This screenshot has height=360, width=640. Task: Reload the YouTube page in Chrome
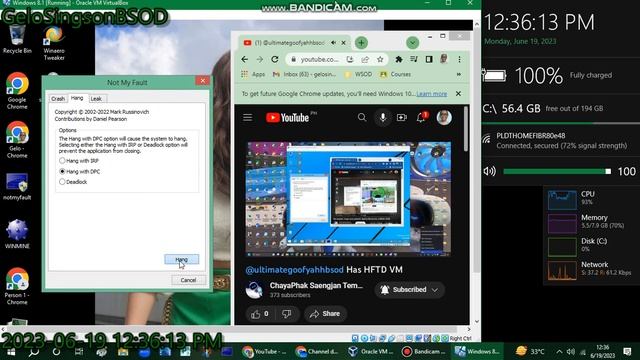click(275, 60)
